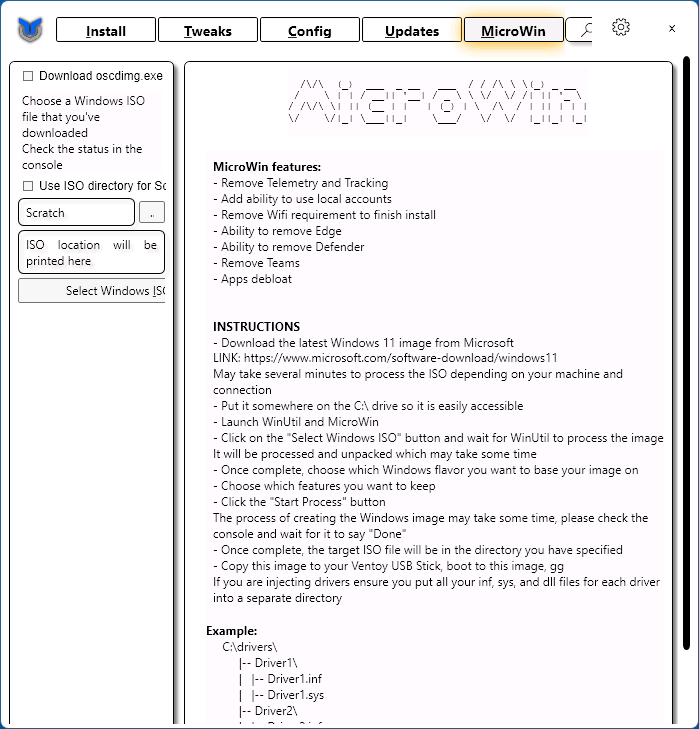Click the Select Windows ISO button
The height and width of the screenshot is (729, 699).
point(92,291)
